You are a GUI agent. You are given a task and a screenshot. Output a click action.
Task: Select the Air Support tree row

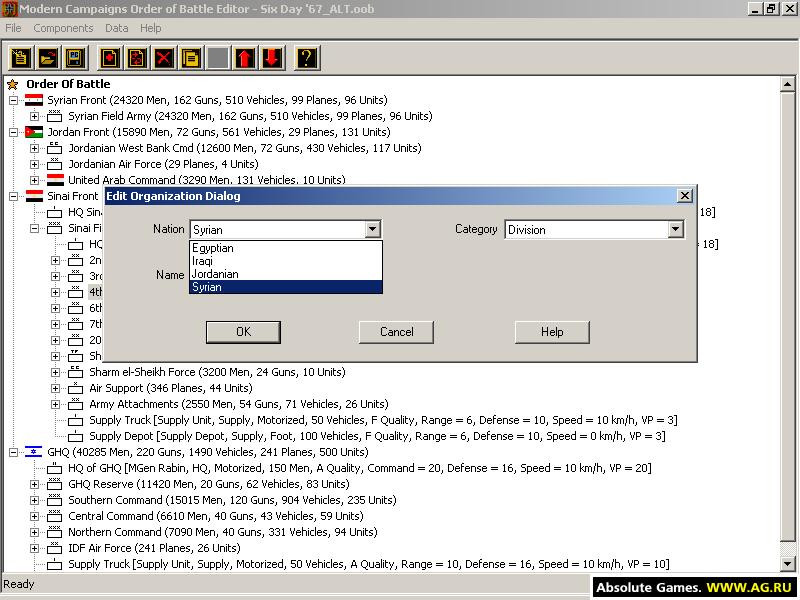point(170,388)
